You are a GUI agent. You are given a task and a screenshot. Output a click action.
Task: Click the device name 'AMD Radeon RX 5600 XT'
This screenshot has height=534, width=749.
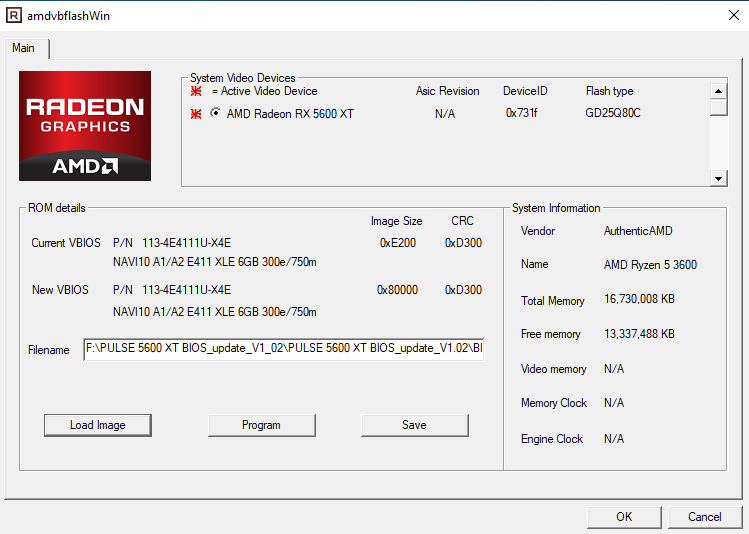(x=290, y=114)
